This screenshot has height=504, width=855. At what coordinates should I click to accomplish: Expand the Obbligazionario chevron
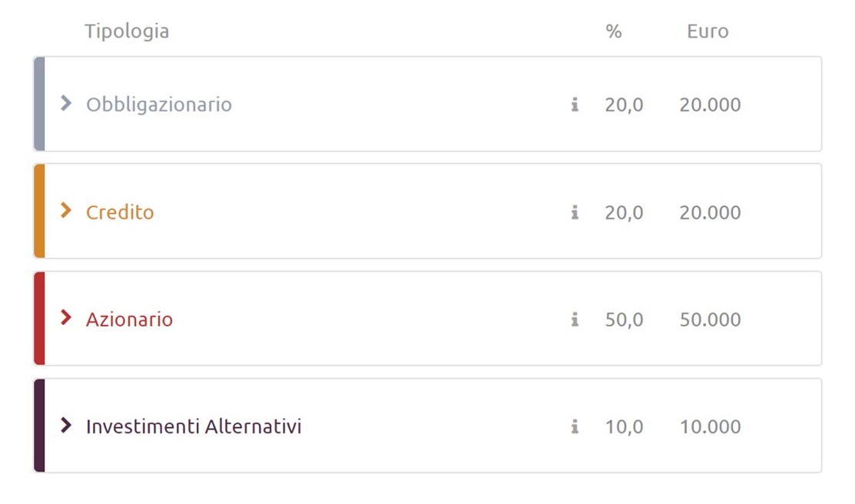click(66, 103)
